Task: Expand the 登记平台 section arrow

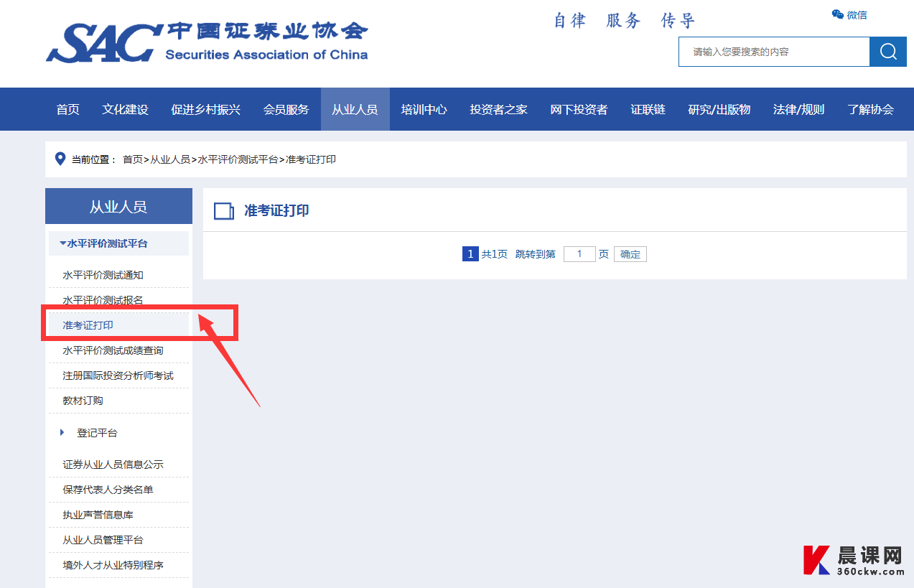Action: (x=62, y=432)
